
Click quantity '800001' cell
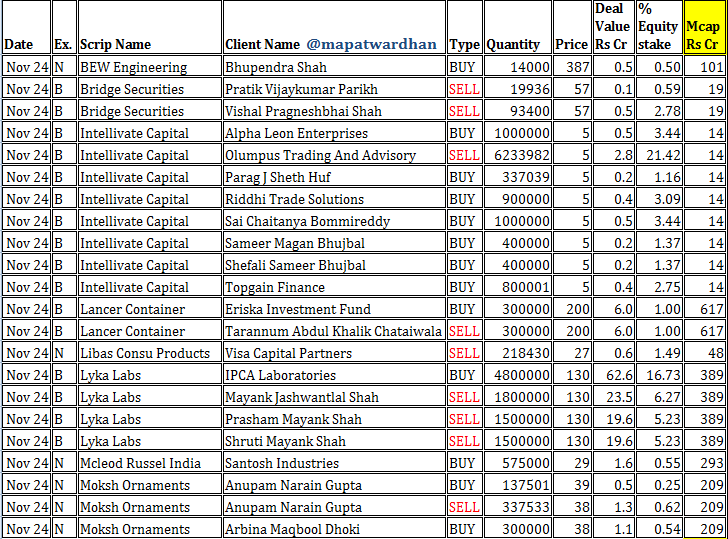pos(518,287)
